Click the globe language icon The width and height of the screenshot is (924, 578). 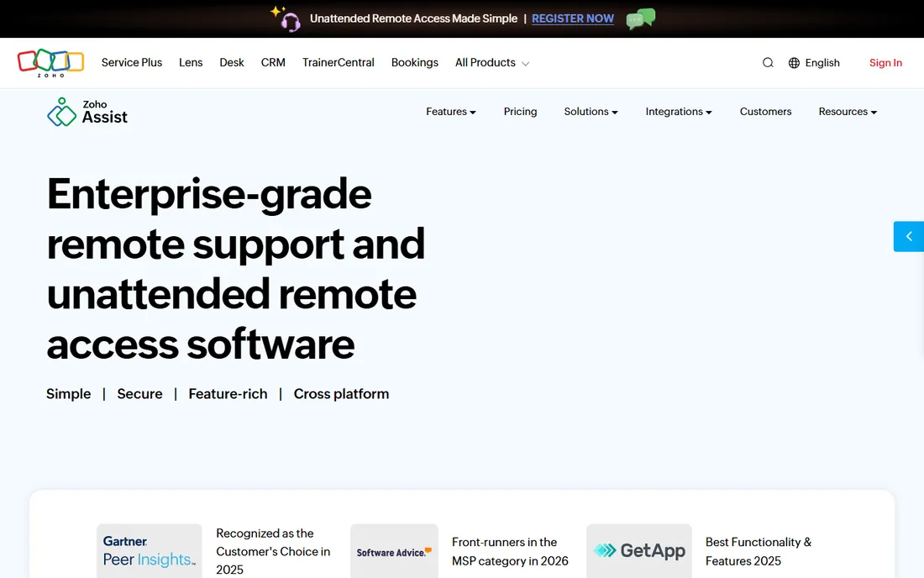click(x=794, y=62)
